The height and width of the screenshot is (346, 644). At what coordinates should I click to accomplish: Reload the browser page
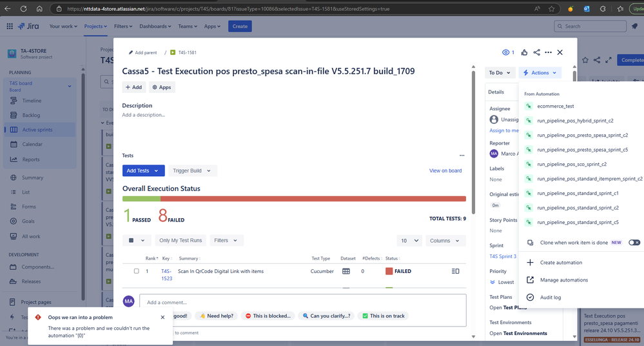point(23,8)
